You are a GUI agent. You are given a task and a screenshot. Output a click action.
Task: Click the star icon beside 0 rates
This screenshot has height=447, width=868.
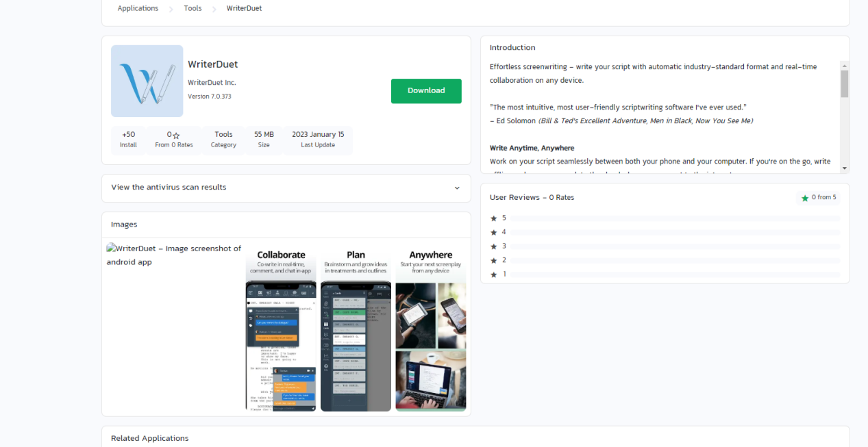176,136
